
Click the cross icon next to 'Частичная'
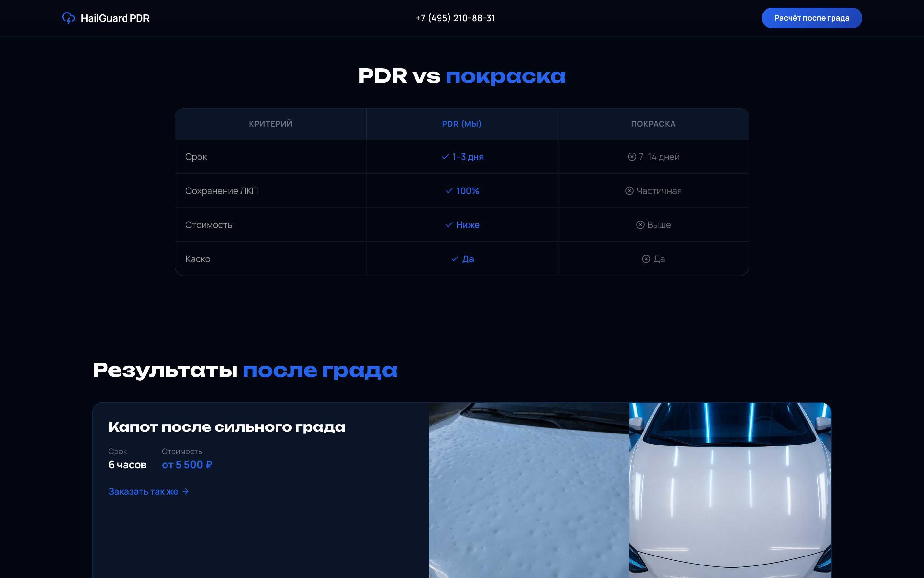pyautogui.click(x=629, y=191)
